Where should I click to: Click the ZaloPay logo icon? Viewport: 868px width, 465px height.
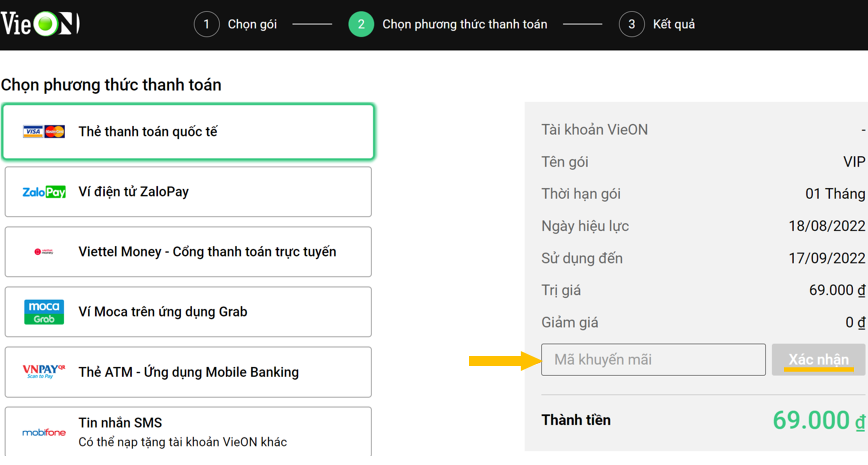44,192
